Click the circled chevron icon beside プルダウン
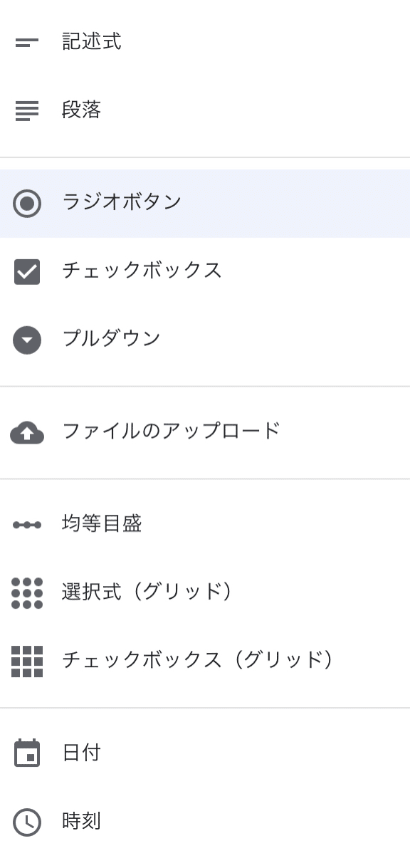Screen dimensions: 410x868 click(x=26, y=340)
